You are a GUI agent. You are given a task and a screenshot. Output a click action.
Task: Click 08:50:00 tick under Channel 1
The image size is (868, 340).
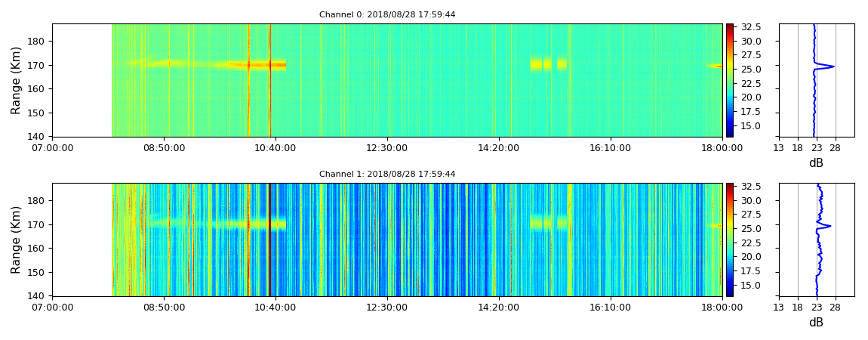click(165, 308)
